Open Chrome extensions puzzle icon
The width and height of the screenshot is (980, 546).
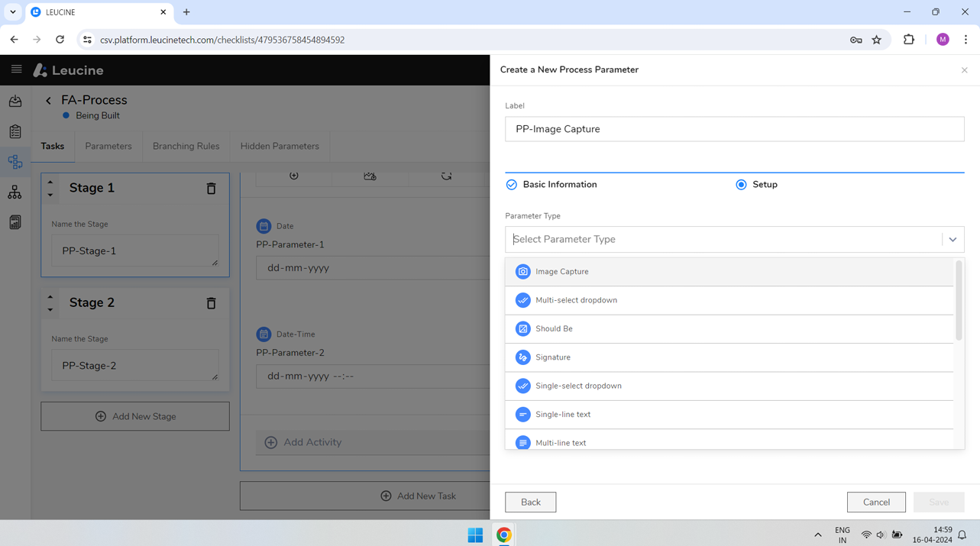(x=908, y=40)
